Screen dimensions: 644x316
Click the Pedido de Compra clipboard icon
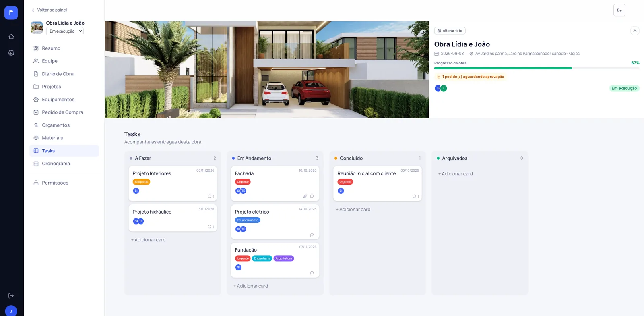pos(36,112)
